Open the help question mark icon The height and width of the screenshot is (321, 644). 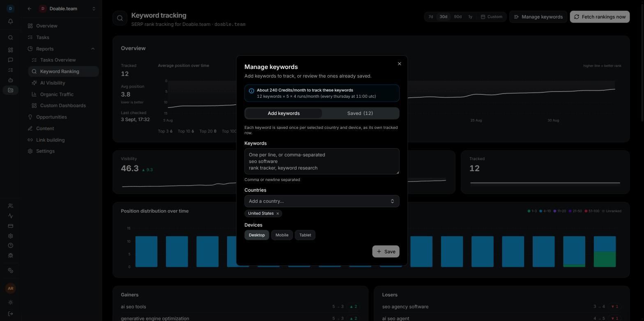11,245
